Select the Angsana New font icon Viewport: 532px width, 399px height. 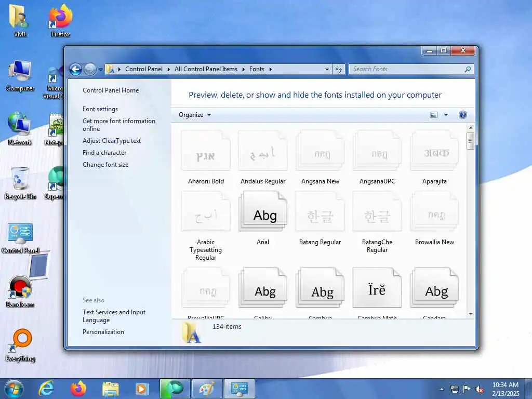(320, 151)
